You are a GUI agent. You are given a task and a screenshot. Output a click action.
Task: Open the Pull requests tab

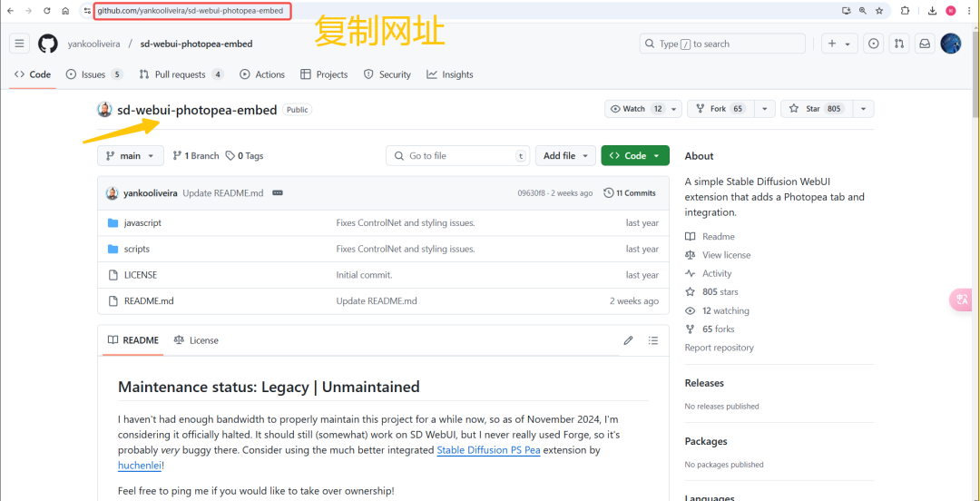(181, 74)
